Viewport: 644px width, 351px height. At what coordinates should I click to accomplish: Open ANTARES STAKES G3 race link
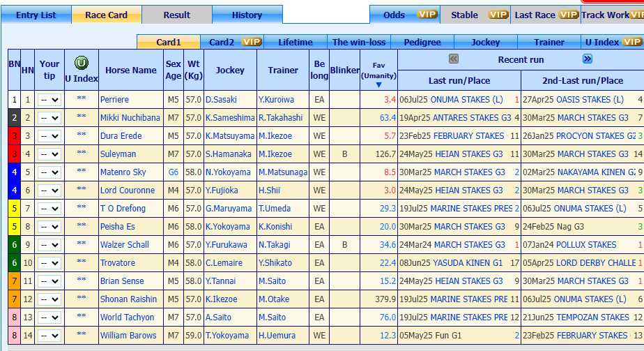(473, 118)
